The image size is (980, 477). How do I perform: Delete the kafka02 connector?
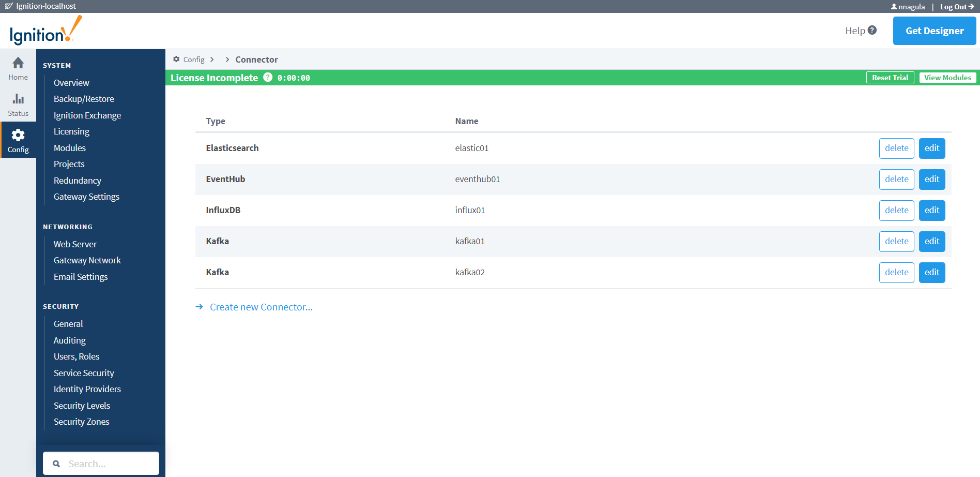tap(896, 272)
